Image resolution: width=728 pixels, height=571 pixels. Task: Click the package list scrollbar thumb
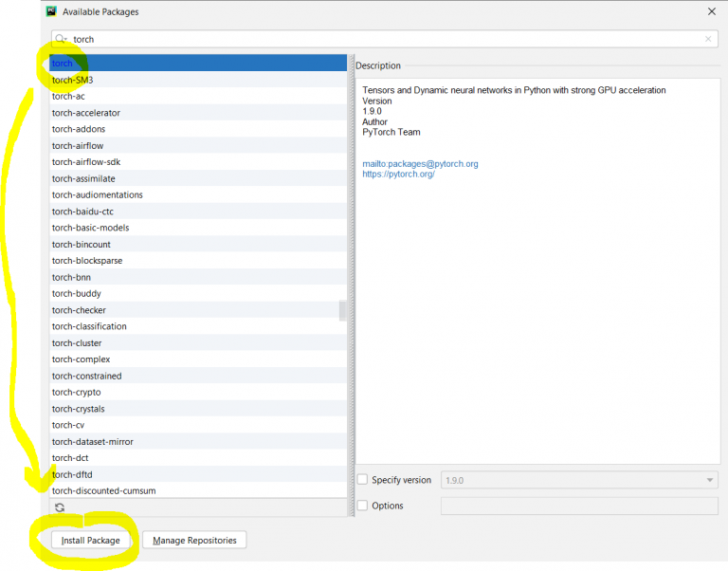(x=343, y=311)
